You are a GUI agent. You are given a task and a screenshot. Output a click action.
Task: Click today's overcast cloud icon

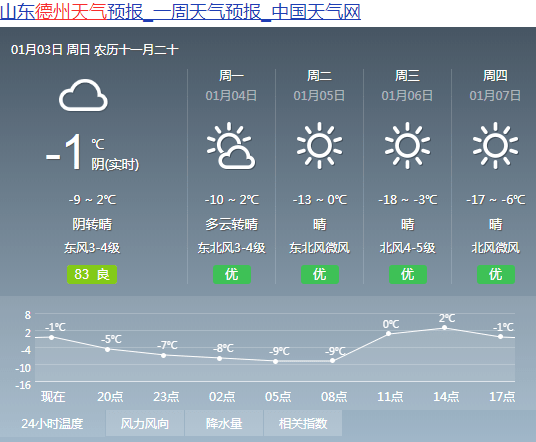[x=83, y=95]
